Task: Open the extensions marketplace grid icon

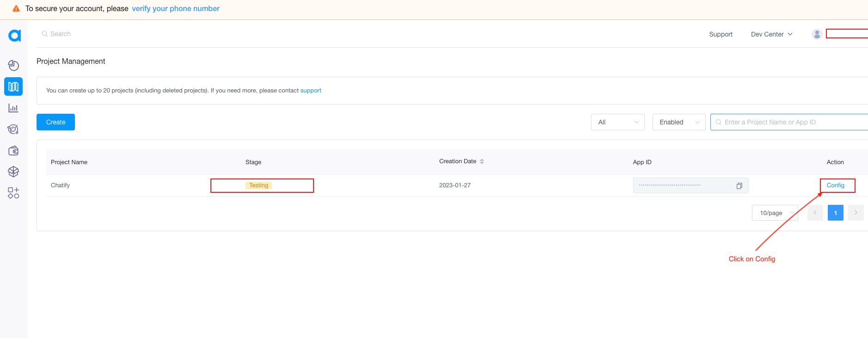Action: (x=13, y=193)
